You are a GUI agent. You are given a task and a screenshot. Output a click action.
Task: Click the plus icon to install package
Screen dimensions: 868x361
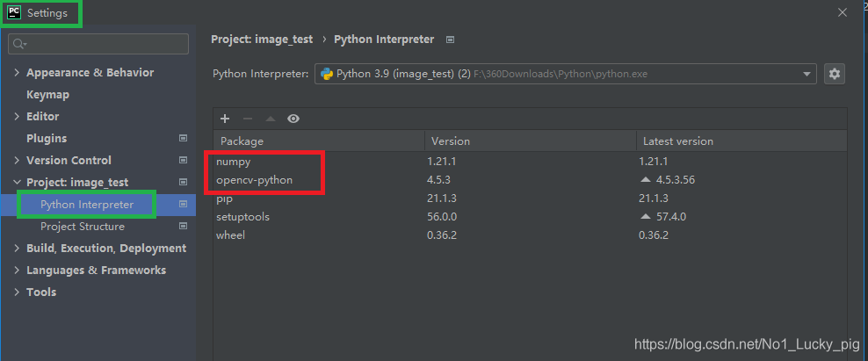225,119
